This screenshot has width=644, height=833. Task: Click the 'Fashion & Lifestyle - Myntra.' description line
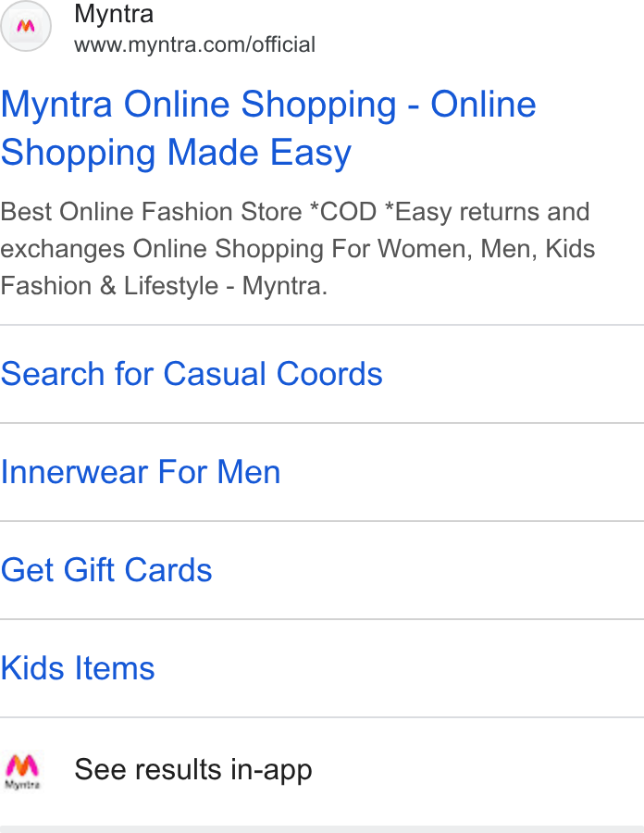[x=164, y=286]
